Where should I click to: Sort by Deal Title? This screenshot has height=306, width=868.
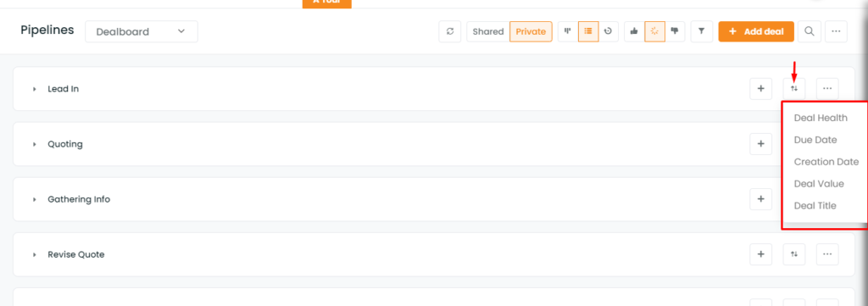pyautogui.click(x=815, y=206)
